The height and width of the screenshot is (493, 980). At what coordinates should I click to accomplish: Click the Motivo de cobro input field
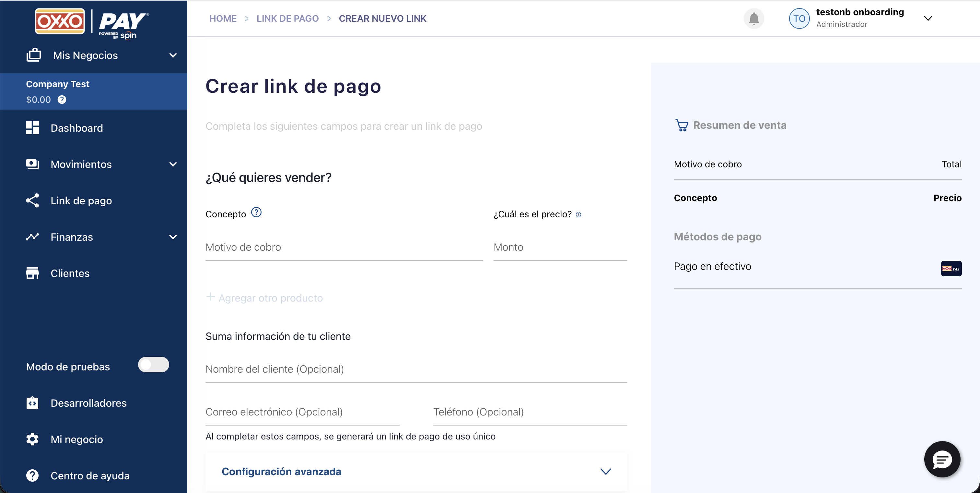tap(344, 247)
